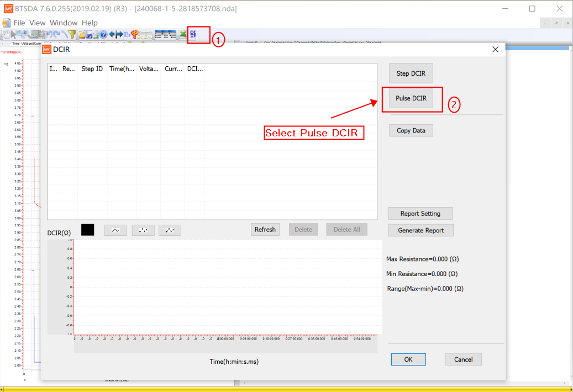Click the Chn/Cn toolbar icon

pos(145,35)
